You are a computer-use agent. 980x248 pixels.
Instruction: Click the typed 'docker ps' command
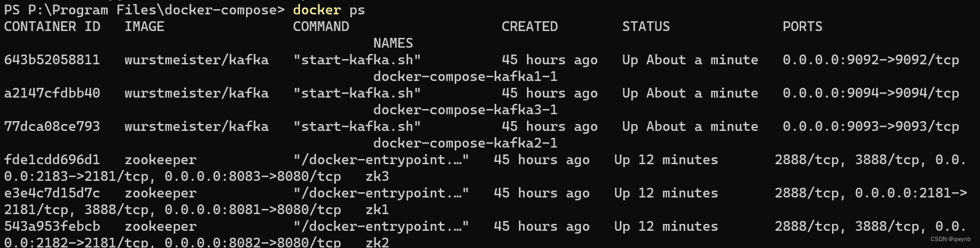pyautogui.click(x=329, y=10)
